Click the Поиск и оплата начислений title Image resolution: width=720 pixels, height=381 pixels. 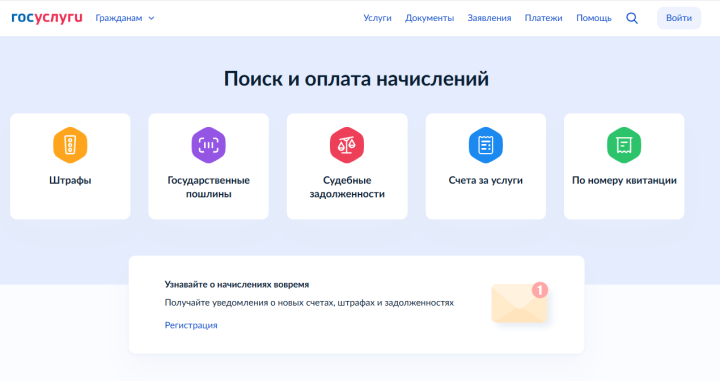click(x=356, y=79)
